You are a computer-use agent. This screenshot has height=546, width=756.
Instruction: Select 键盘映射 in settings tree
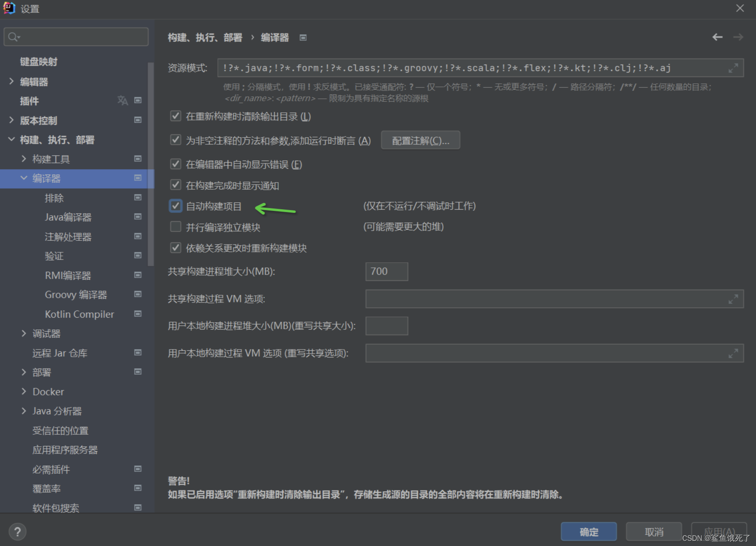[39, 62]
